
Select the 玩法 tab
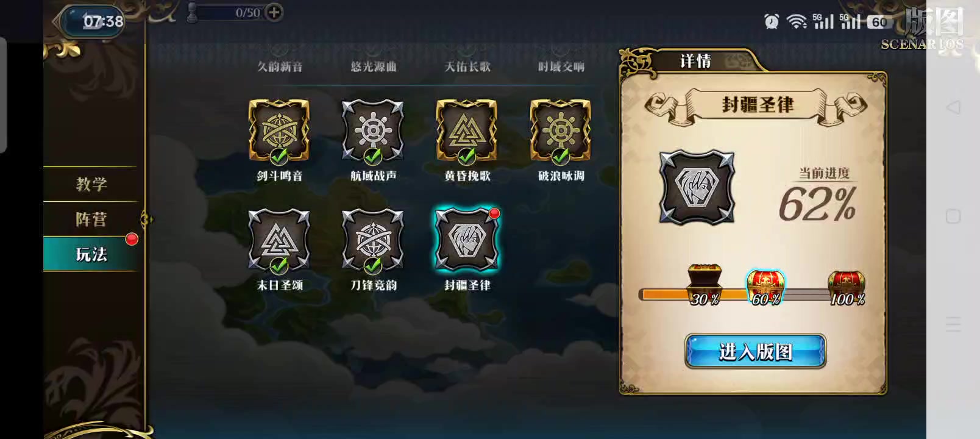pos(91,254)
